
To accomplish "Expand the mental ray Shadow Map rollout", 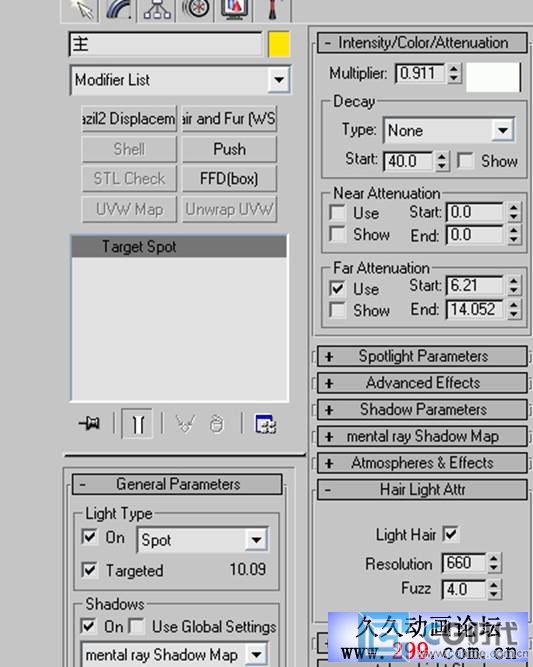I will click(422, 436).
